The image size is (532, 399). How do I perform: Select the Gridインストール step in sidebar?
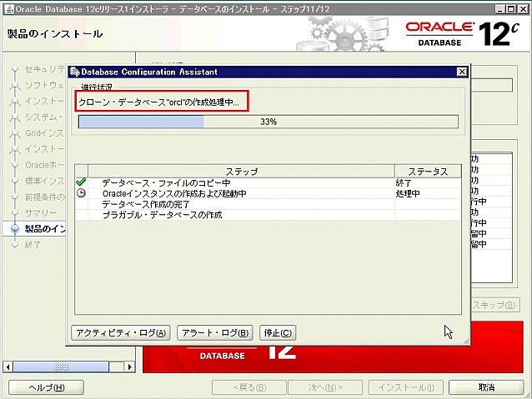44,133
